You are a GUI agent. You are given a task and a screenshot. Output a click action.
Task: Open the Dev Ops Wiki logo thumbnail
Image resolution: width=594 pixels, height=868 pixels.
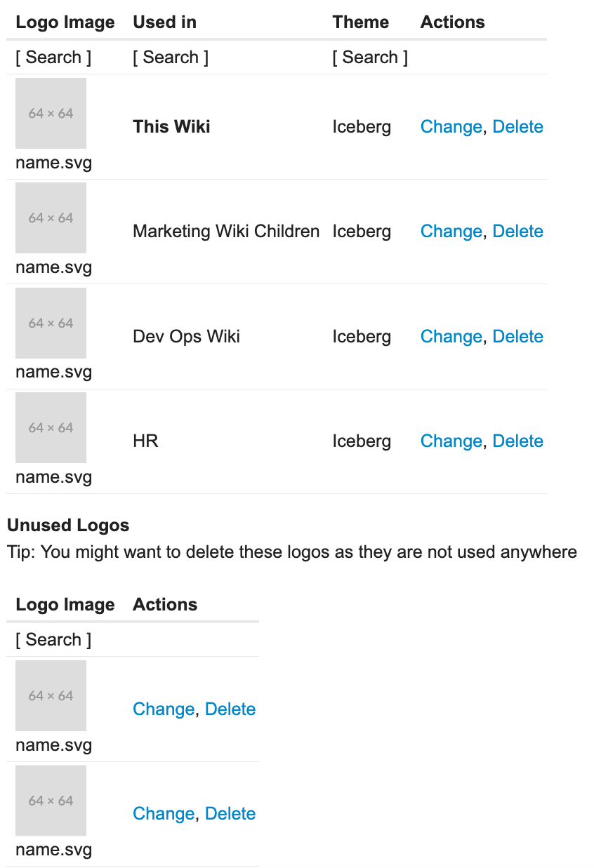(x=51, y=323)
